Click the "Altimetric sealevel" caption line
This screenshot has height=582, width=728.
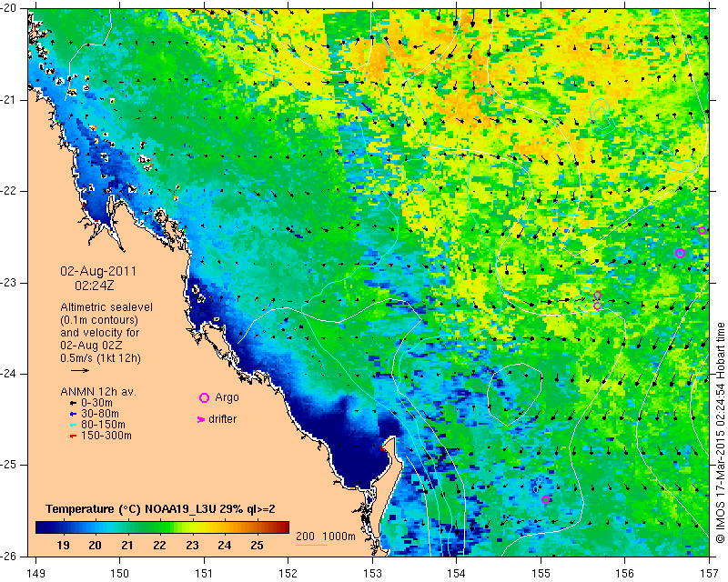click(x=106, y=307)
